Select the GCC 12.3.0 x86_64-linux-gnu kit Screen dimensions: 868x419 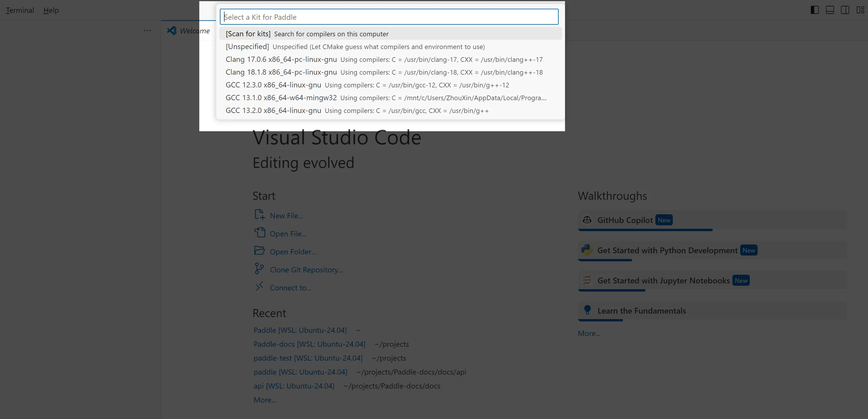390,85
